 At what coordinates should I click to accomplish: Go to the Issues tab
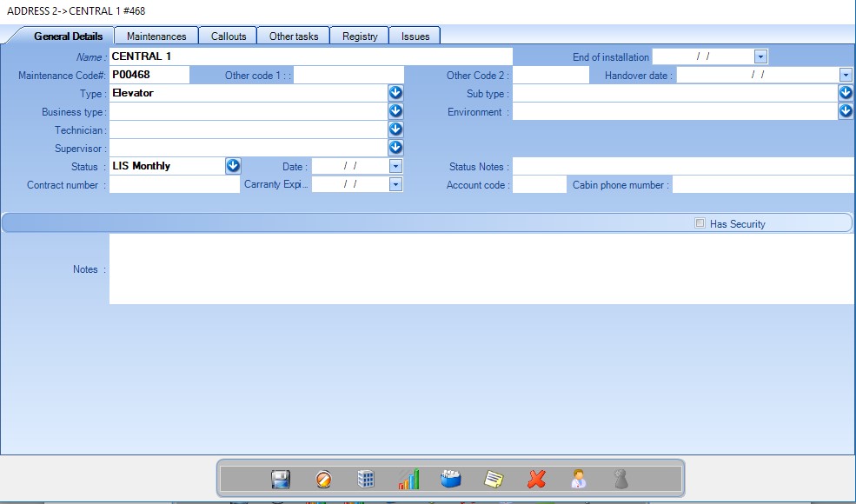(x=415, y=36)
